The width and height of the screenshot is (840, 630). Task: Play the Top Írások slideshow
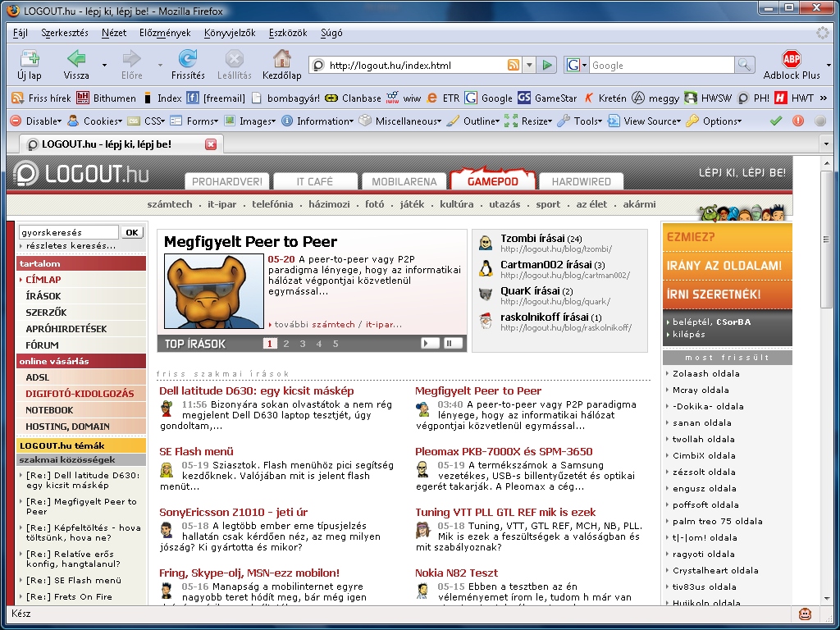click(430, 344)
